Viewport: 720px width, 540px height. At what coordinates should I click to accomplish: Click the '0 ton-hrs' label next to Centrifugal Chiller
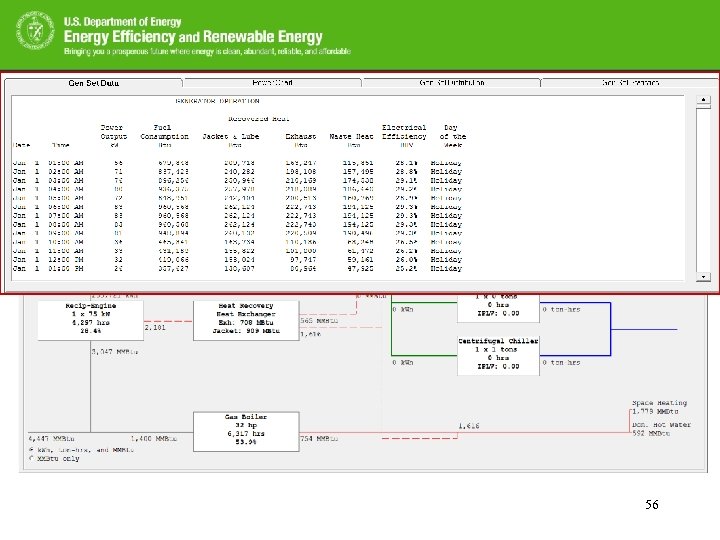(561, 362)
